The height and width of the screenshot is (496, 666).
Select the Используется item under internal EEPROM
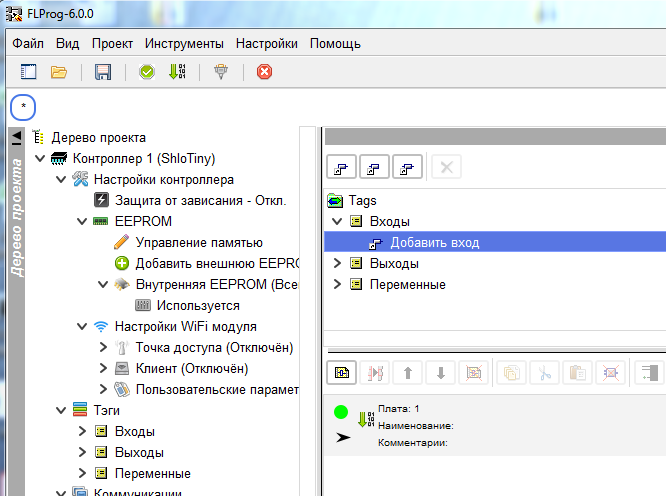pyautogui.click(x=198, y=305)
